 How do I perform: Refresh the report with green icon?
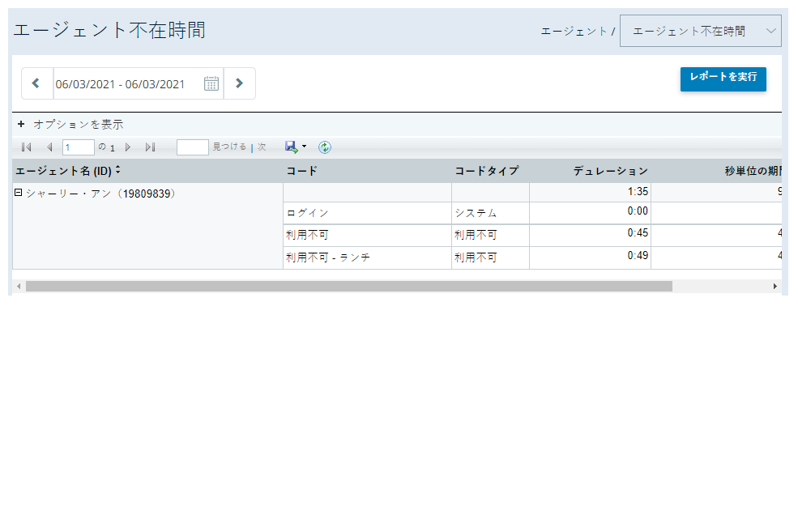(325, 147)
